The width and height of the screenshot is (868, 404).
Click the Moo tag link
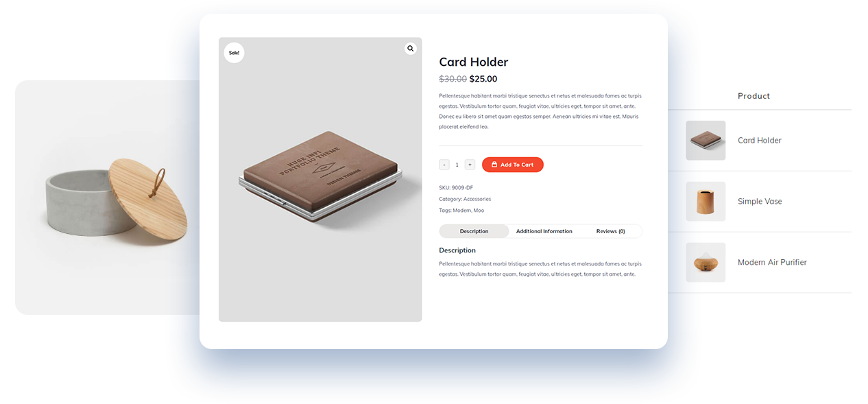[x=479, y=211]
